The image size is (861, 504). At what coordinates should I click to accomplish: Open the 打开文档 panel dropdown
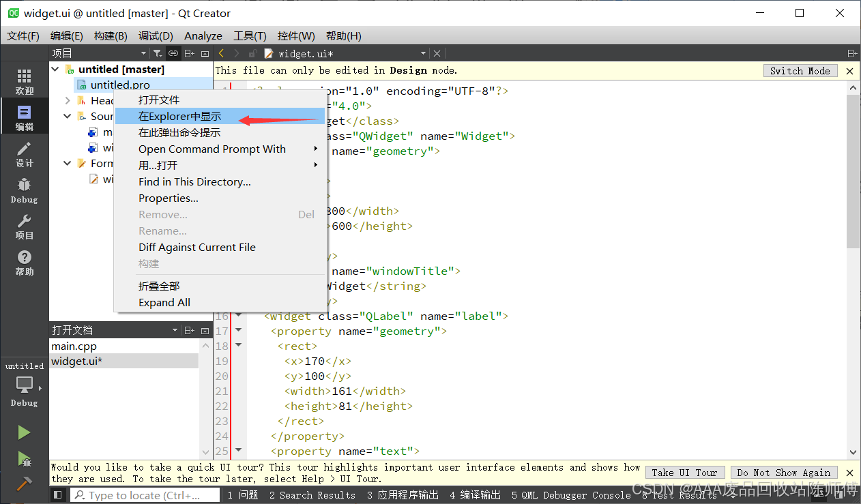[x=175, y=330]
